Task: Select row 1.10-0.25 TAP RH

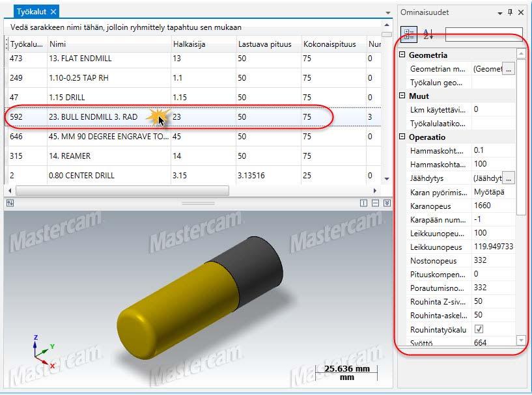Action: tap(193, 78)
